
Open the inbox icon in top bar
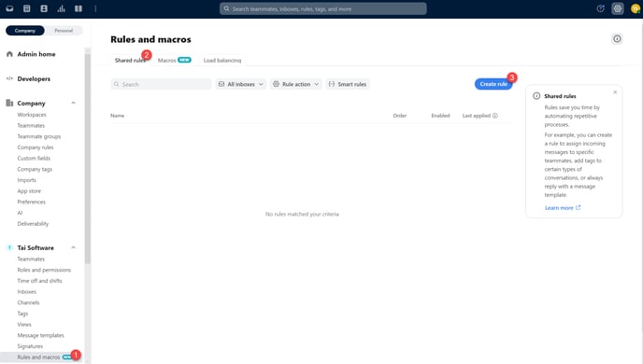click(9, 8)
